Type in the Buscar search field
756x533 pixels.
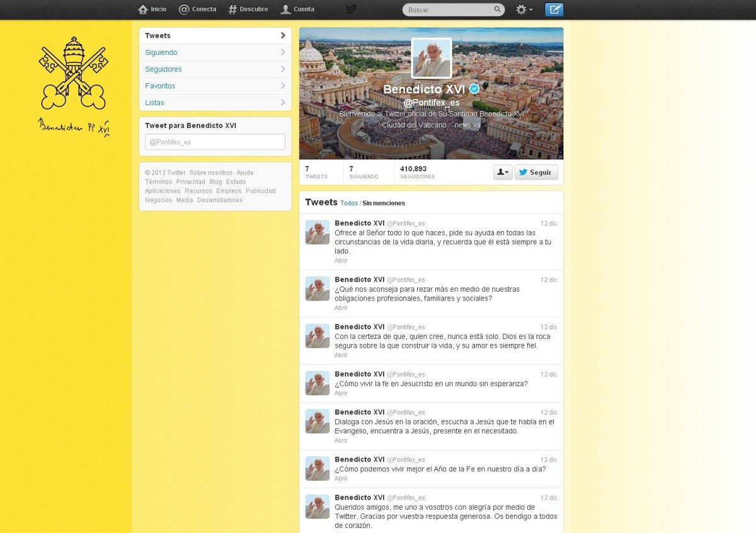(447, 10)
